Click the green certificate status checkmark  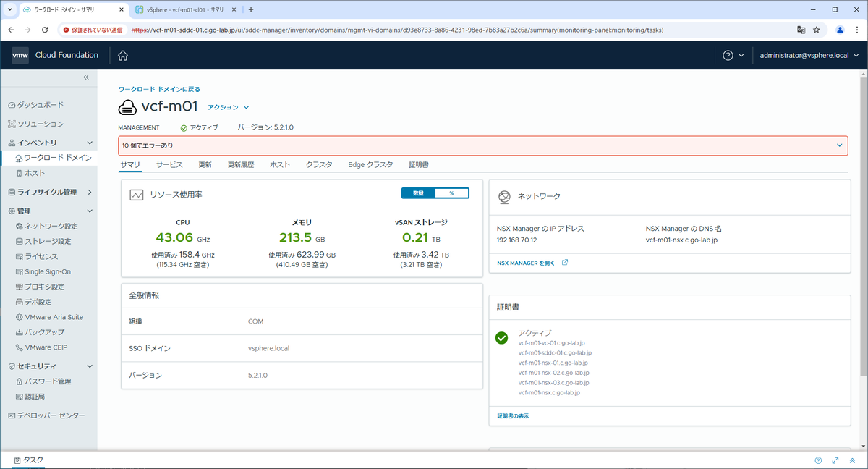coord(501,338)
